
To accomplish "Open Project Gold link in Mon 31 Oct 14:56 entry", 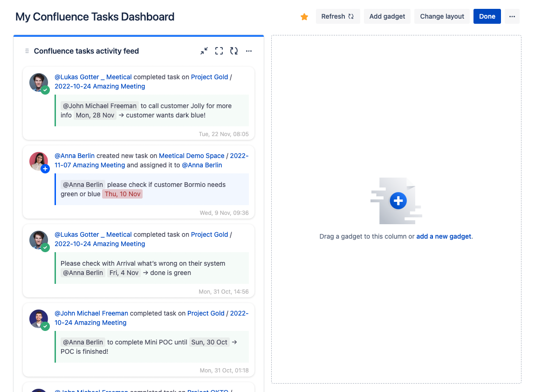I will pos(210,235).
